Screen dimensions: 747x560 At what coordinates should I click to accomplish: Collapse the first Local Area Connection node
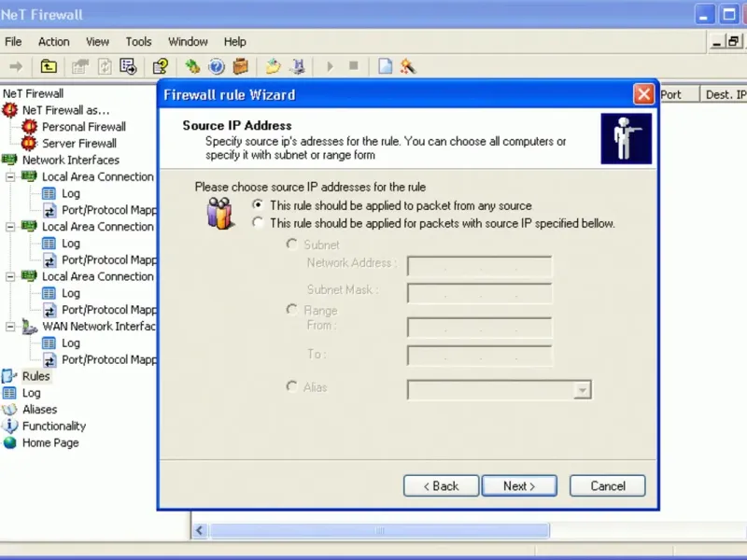point(10,176)
